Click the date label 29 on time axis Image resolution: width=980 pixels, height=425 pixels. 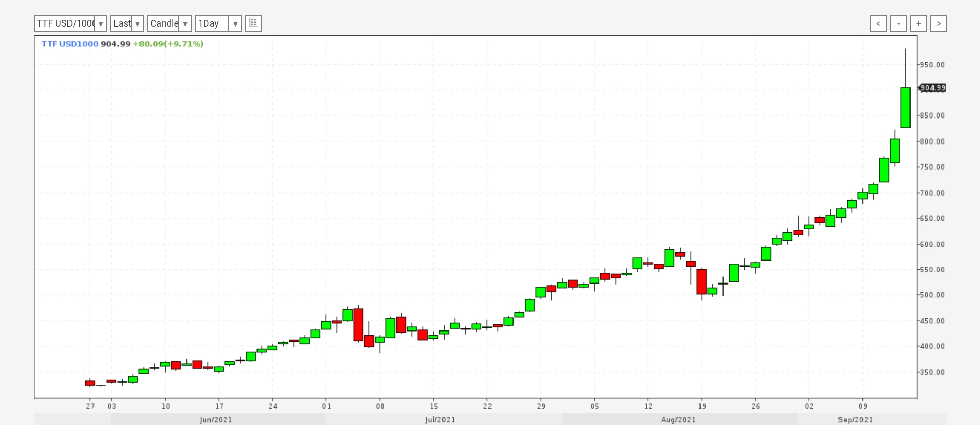pos(541,406)
